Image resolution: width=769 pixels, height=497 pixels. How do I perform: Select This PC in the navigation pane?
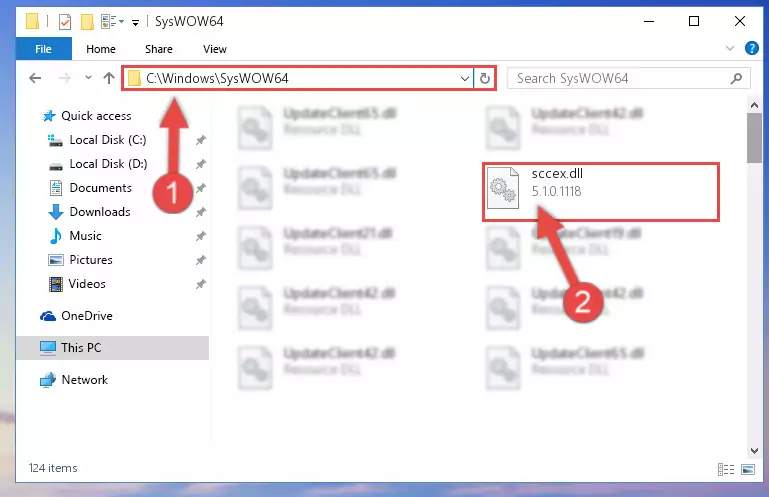click(114, 348)
